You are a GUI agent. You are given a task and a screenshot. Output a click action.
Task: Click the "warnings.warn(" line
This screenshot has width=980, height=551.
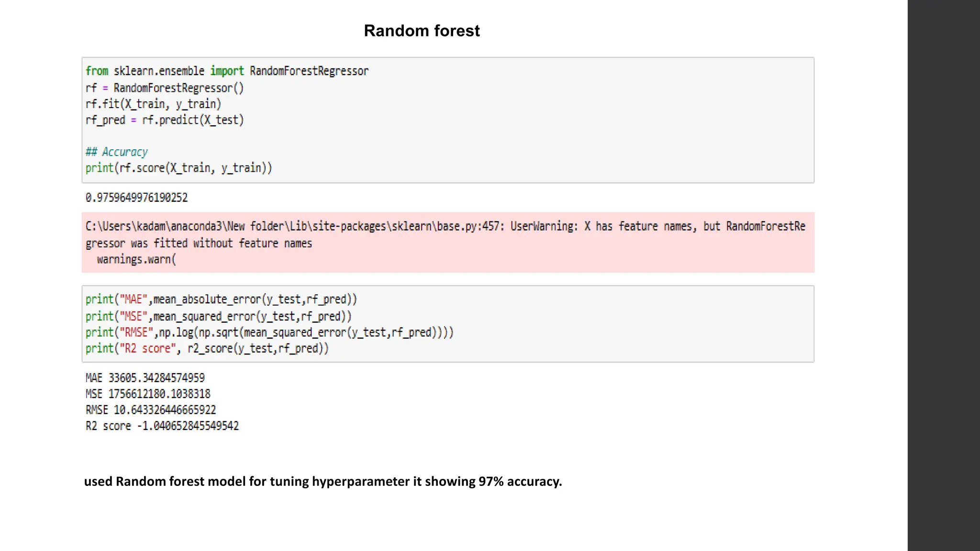pyautogui.click(x=136, y=259)
